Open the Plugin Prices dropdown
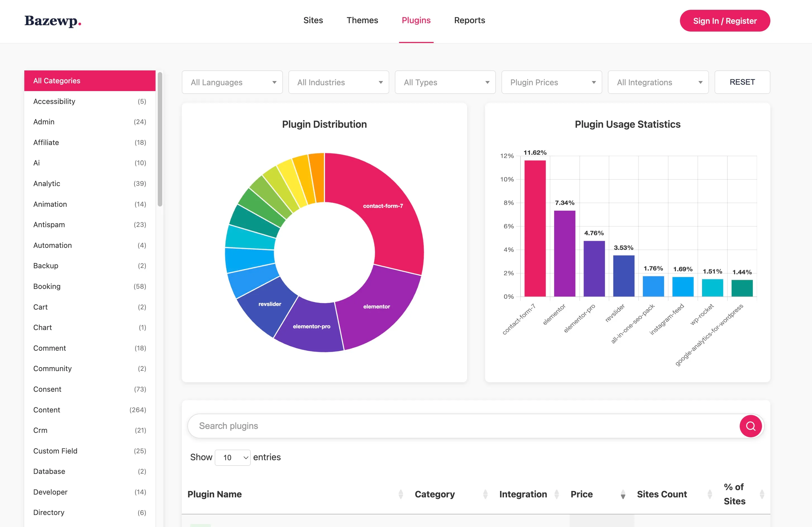The width and height of the screenshot is (812, 527). [551, 82]
